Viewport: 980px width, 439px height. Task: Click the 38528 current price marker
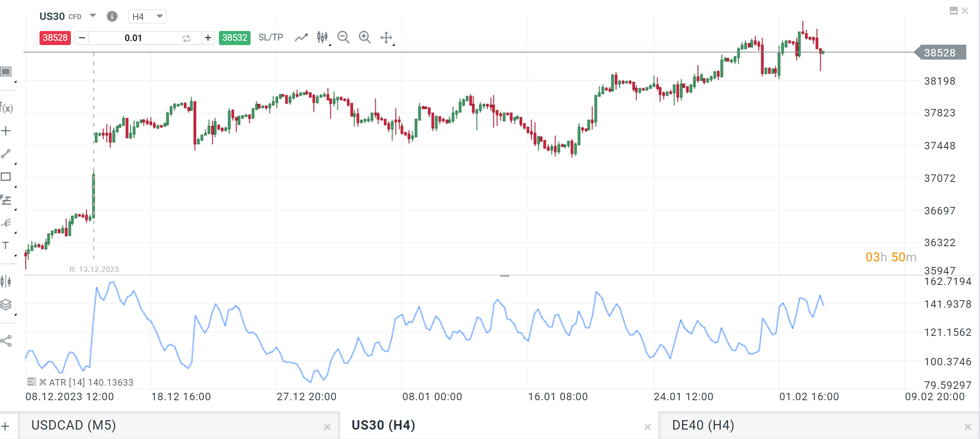point(940,53)
